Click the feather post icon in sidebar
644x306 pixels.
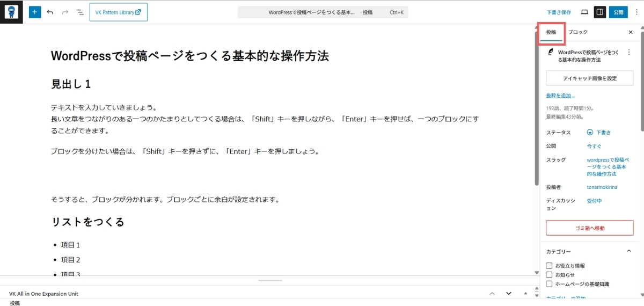550,52
